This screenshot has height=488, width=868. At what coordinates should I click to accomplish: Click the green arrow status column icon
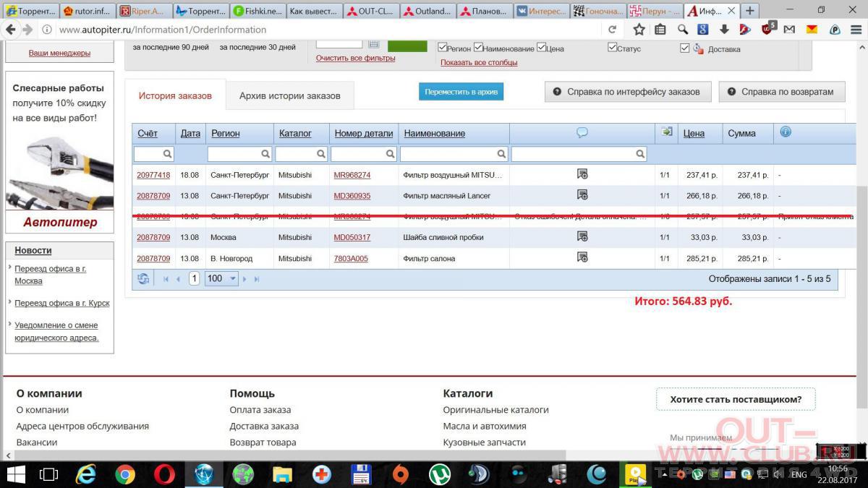click(x=667, y=132)
